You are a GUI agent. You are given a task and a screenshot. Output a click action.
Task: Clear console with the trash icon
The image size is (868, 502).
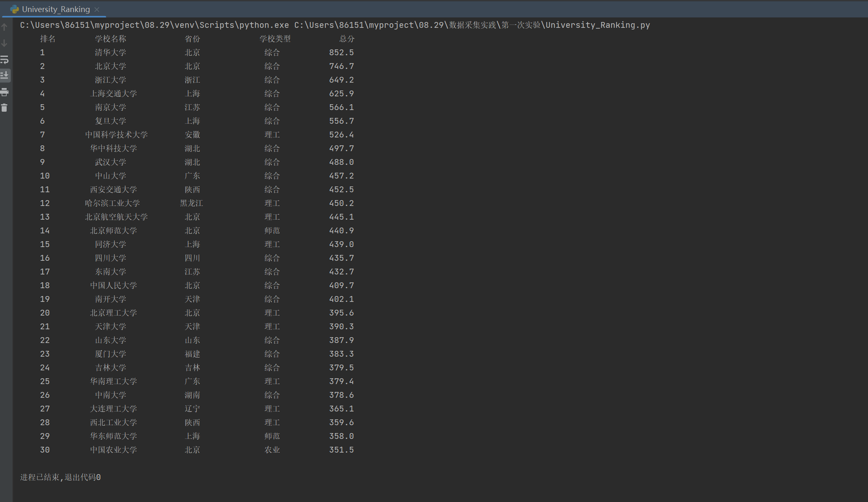pyautogui.click(x=5, y=108)
